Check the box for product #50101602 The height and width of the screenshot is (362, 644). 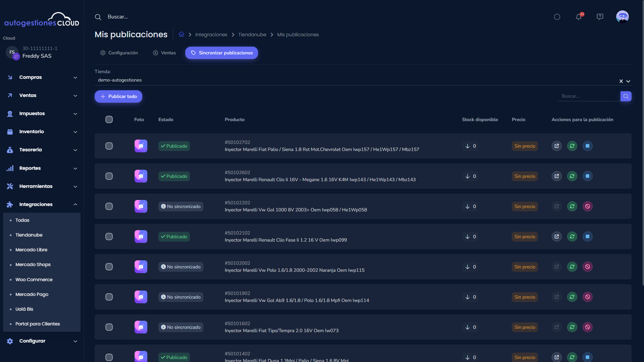(109, 327)
